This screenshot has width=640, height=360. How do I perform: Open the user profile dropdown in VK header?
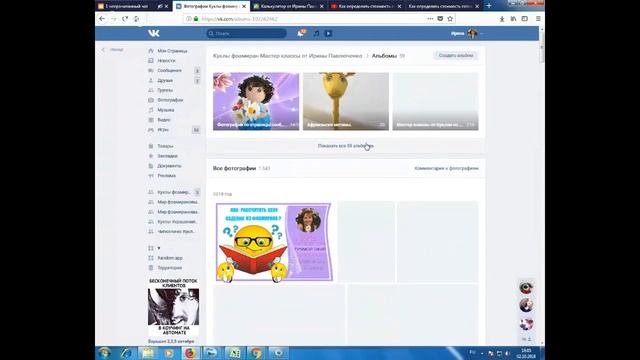467,33
